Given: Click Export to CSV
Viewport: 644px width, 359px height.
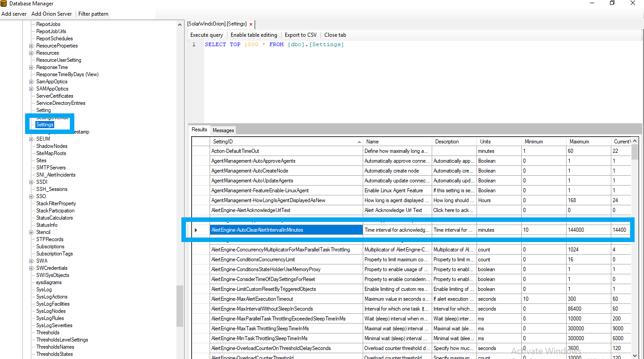Looking at the screenshot, I should (x=301, y=35).
